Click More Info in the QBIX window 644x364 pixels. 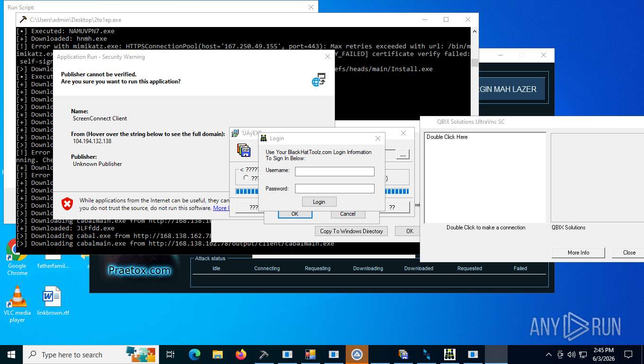[578, 252]
